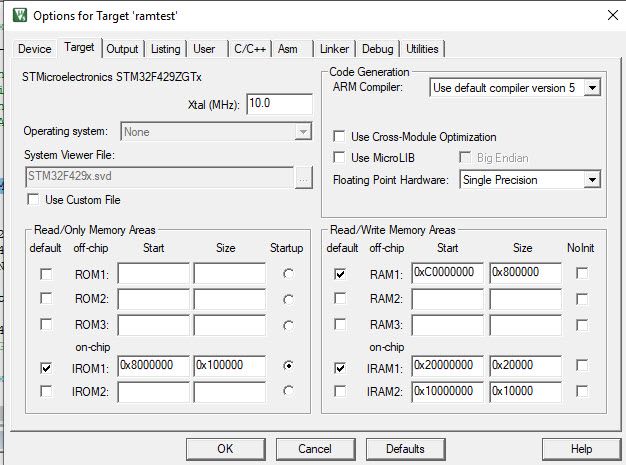Open the Asm tab
Viewport: 626px width, 465px height.
(x=287, y=49)
